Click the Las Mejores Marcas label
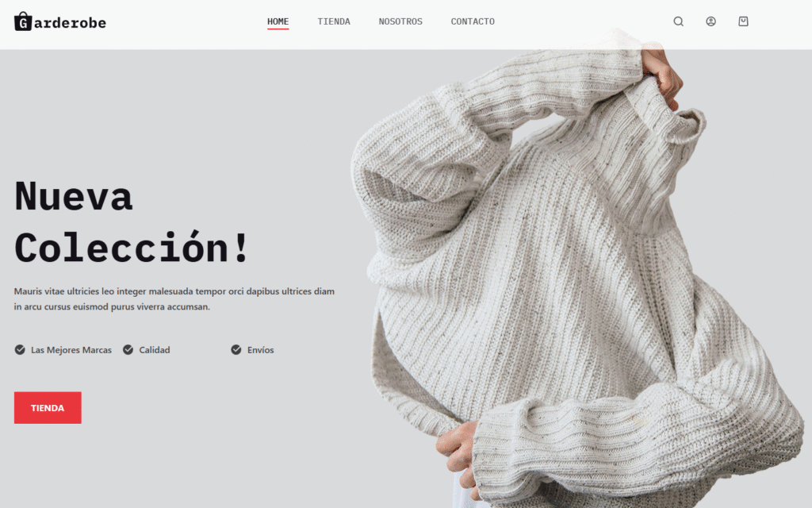 point(71,350)
